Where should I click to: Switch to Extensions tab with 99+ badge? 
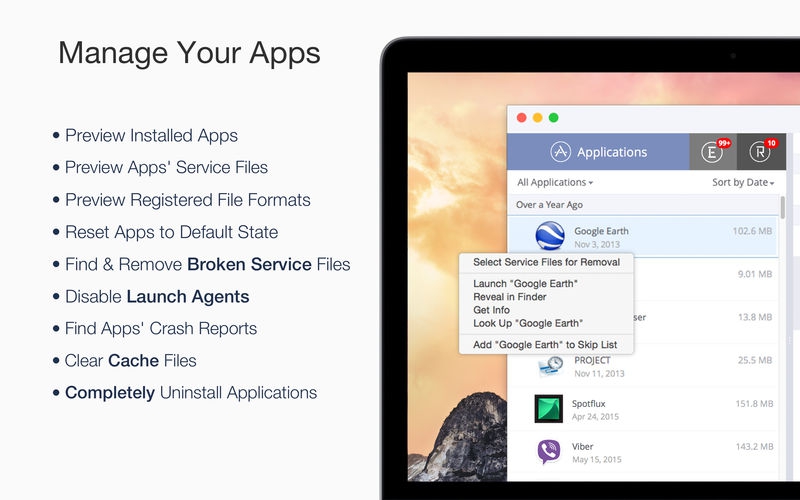(713, 152)
